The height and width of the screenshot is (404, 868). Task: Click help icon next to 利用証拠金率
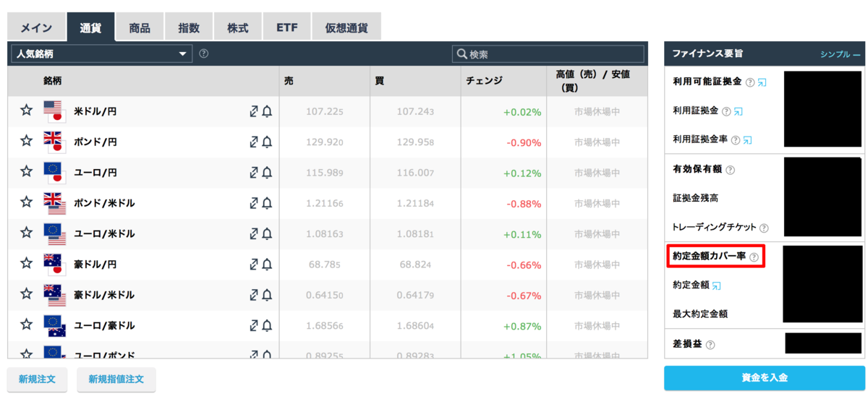736,140
